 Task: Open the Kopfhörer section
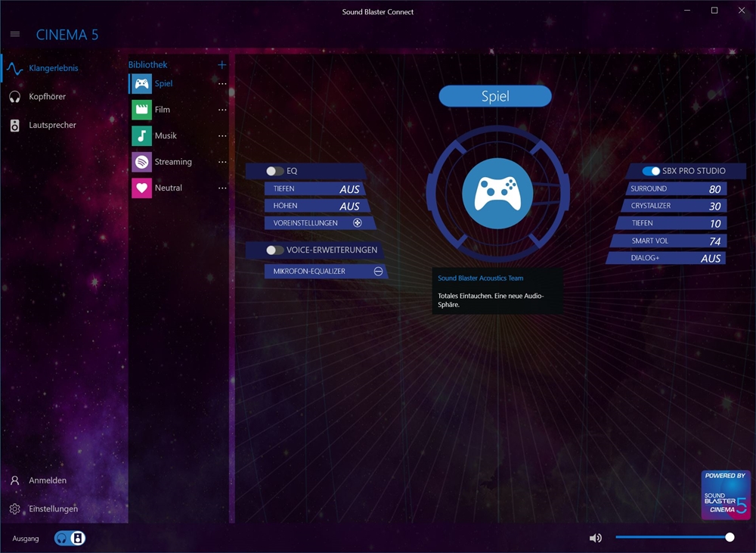pyautogui.click(x=47, y=97)
